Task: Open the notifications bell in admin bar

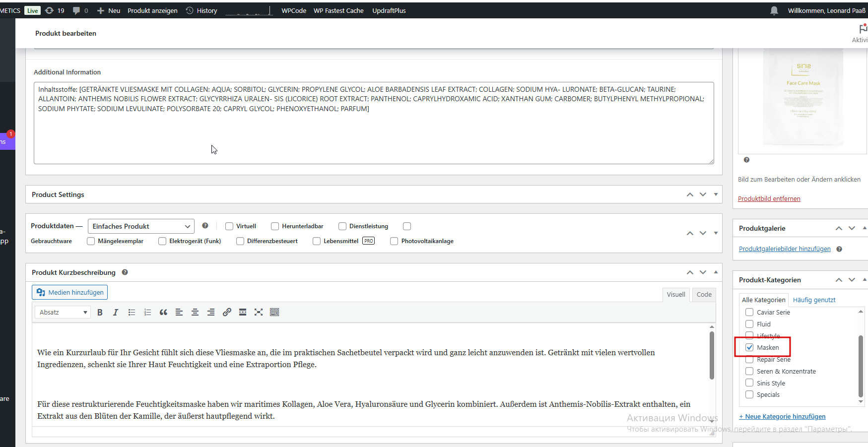Action: (x=774, y=10)
